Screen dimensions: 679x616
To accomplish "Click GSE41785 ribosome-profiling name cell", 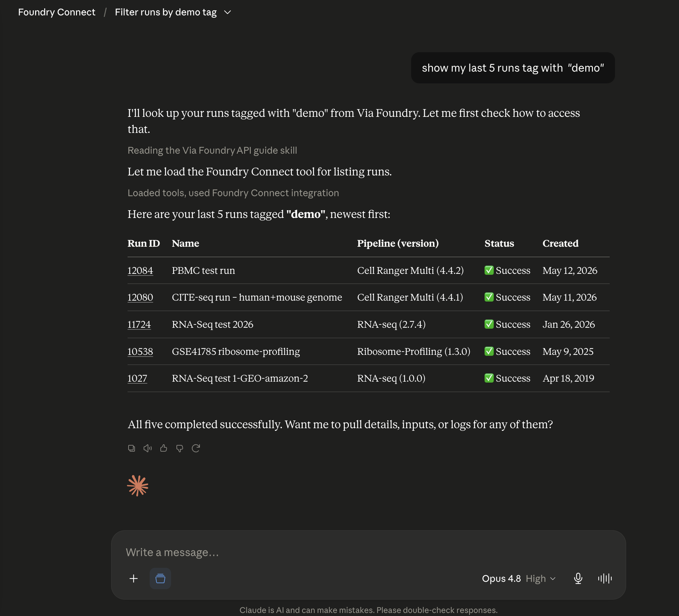I will pyautogui.click(x=236, y=351).
